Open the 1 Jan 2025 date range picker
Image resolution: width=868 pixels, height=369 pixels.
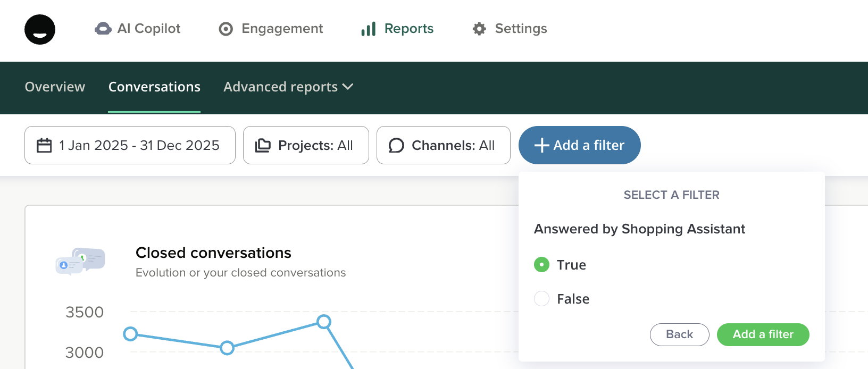coord(139,145)
